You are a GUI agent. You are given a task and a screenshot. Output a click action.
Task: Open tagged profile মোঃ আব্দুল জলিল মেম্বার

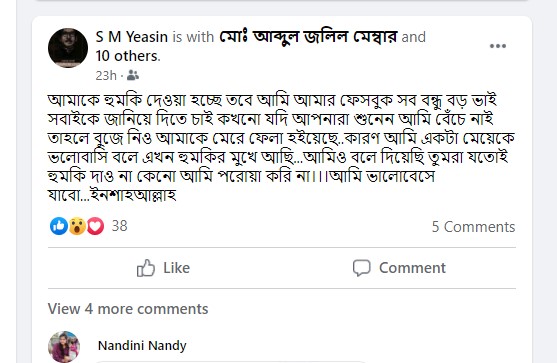pos(308,37)
